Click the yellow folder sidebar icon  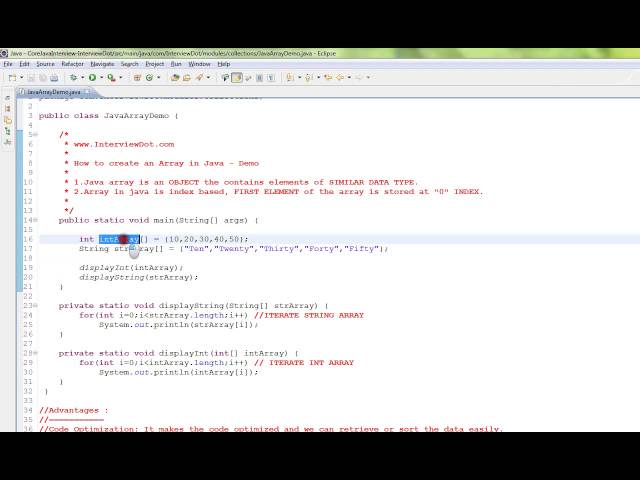pos(7,120)
